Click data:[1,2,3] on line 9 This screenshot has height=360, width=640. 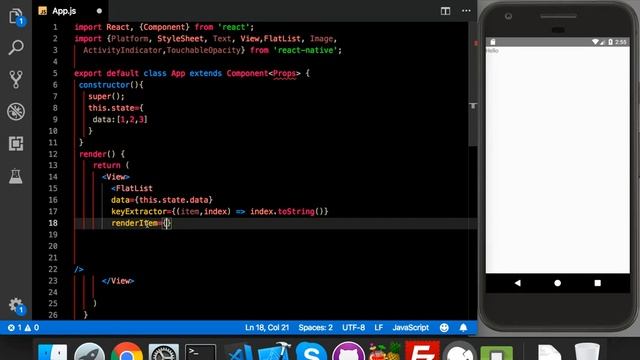click(x=120, y=119)
